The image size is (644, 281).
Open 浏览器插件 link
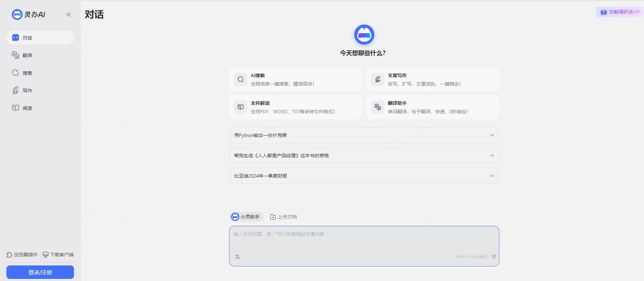pyautogui.click(x=22, y=255)
